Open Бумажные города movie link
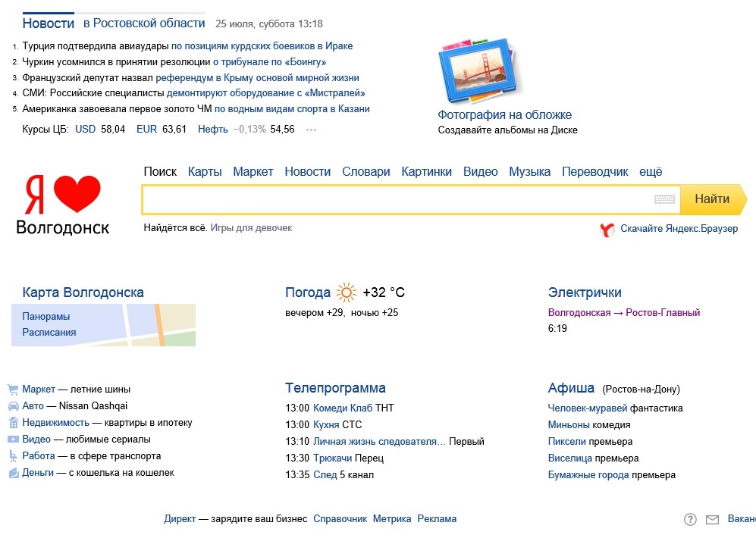This screenshot has width=756, height=535. (588, 475)
